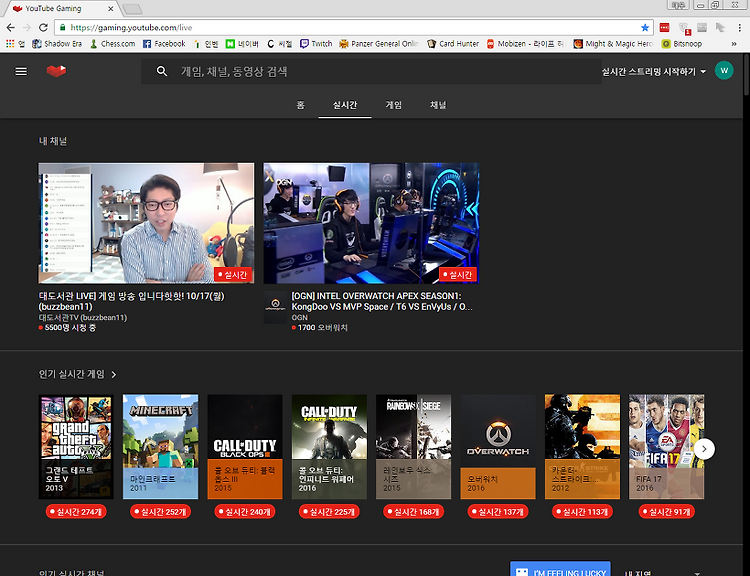Open Panzer General Online bookmark

pos(379,44)
